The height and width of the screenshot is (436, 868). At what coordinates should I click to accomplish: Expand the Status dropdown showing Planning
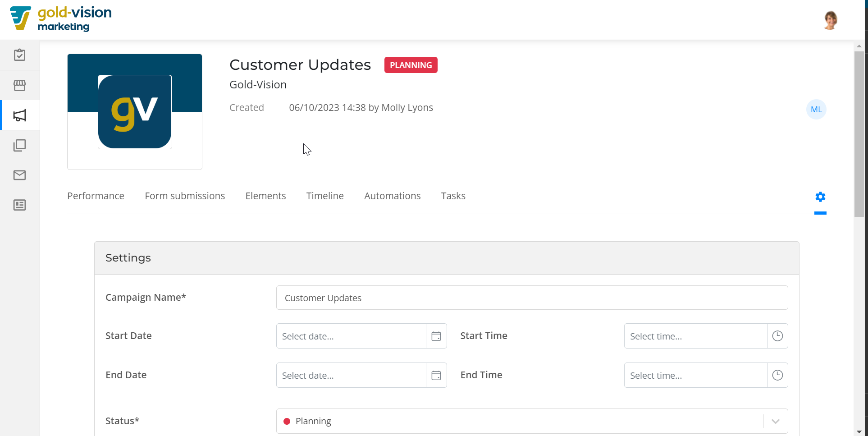(x=532, y=421)
